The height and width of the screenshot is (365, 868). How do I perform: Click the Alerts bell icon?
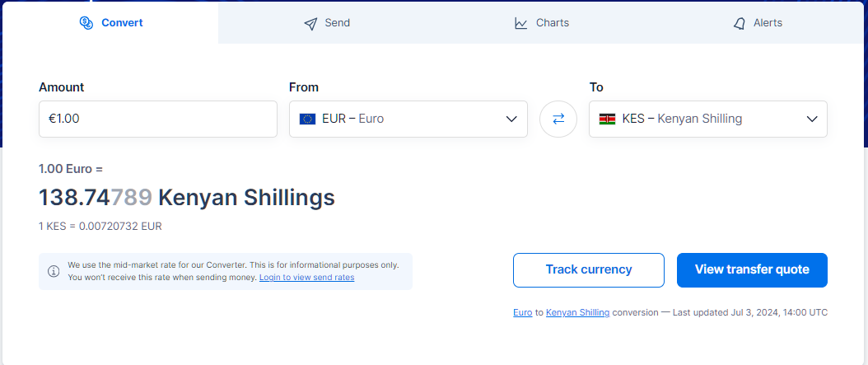pos(739,23)
